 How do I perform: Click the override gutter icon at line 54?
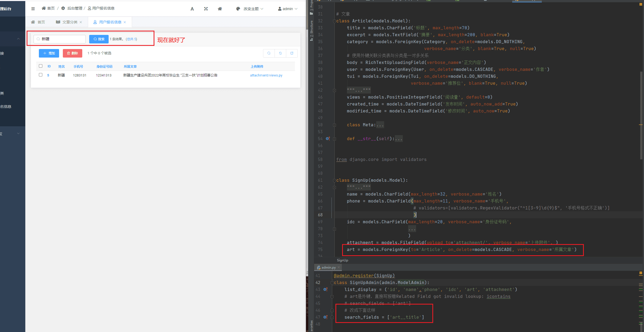(x=328, y=139)
